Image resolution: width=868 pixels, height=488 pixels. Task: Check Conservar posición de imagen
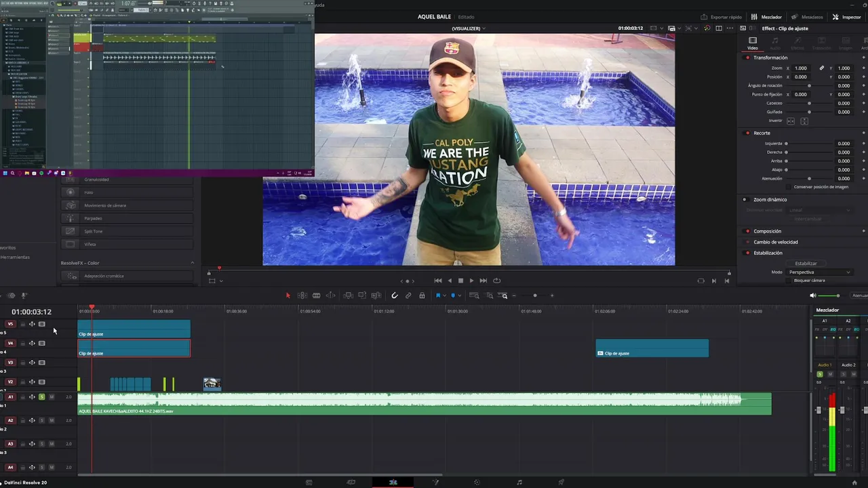point(789,187)
